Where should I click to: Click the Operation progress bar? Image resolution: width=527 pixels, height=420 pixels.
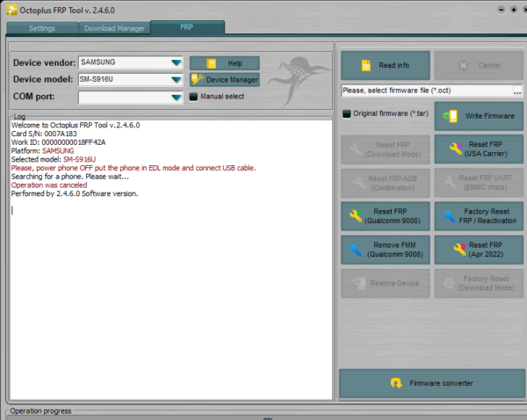coord(267,417)
